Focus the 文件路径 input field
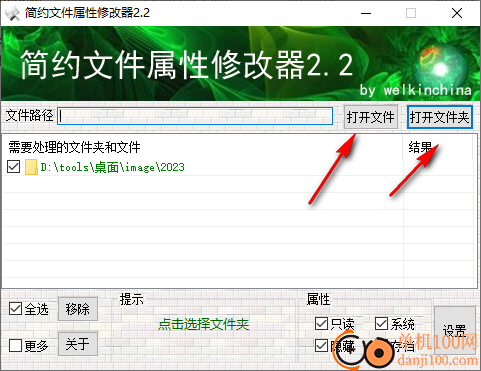Image resolution: width=481 pixels, height=371 pixels. point(195,116)
